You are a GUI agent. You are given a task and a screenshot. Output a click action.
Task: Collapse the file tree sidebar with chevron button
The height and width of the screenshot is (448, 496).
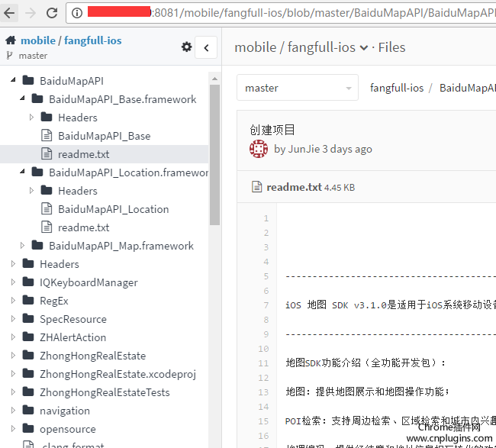(206, 47)
